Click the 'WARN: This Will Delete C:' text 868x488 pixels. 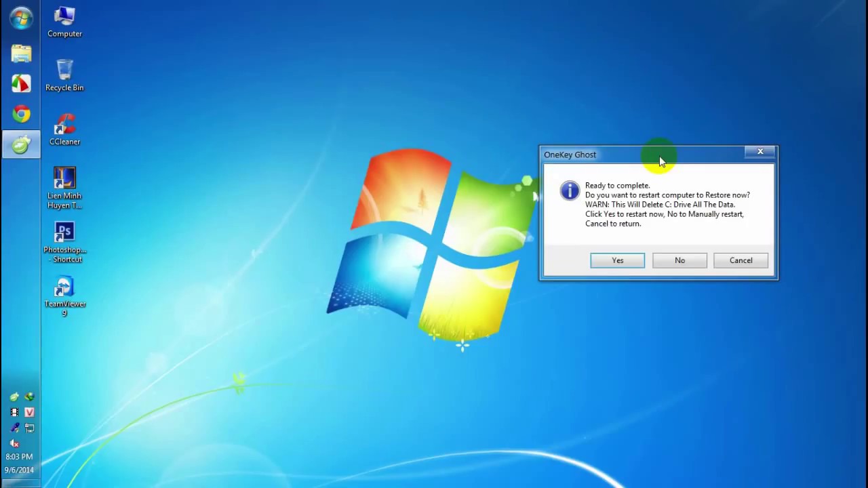(x=628, y=204)
